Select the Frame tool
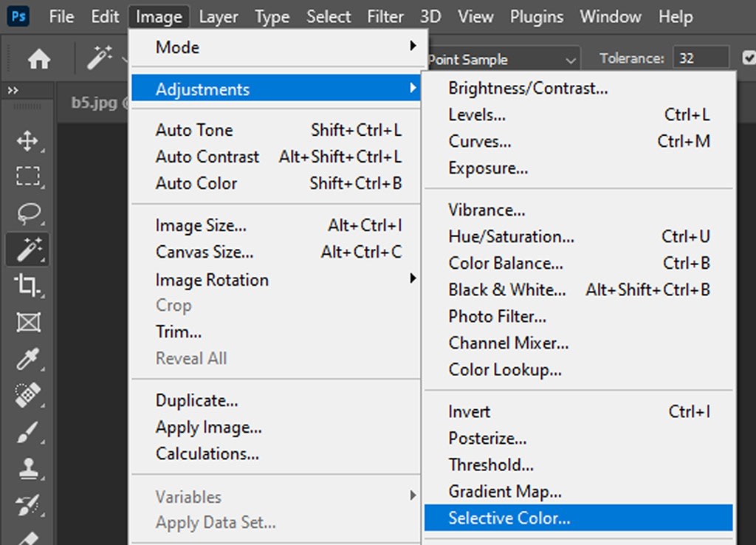This screenshot has height=545, width=756. click(27, 323)
